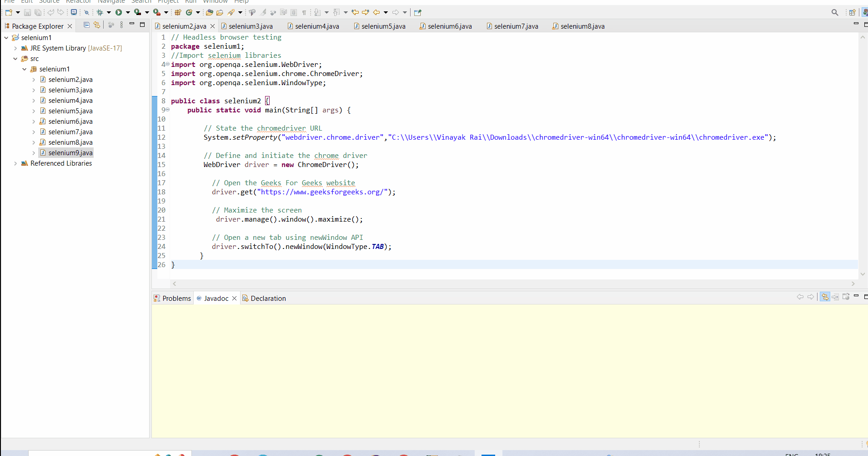Screen dimensions: 868x456
Task: Open Package Explorer View Menu dots
Action: pyautogui.click(x=121, y=25)
